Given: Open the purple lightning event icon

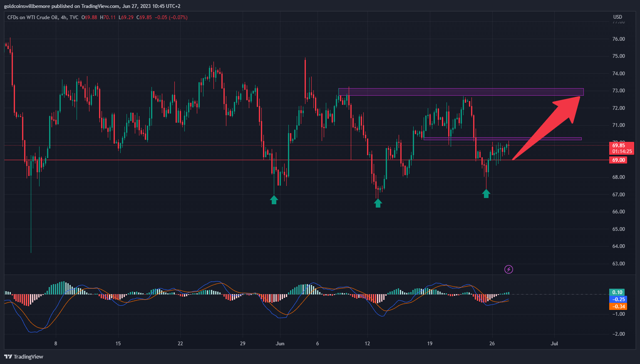Looking at the screenshot, I should point(509,270).
